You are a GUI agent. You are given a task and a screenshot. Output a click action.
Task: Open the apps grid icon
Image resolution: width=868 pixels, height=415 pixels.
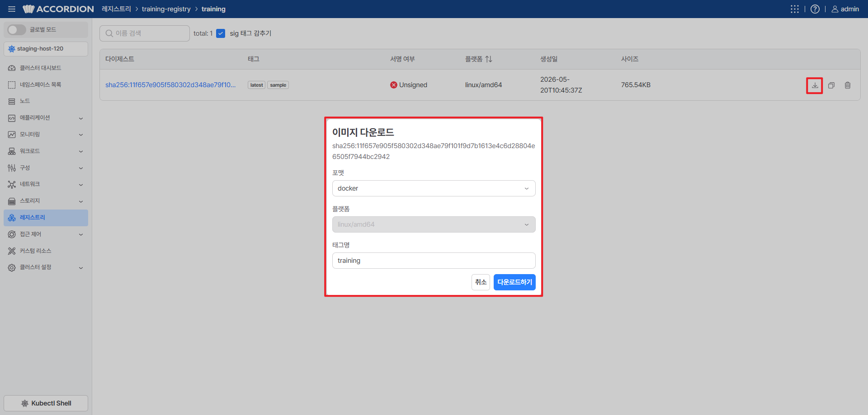794,9
